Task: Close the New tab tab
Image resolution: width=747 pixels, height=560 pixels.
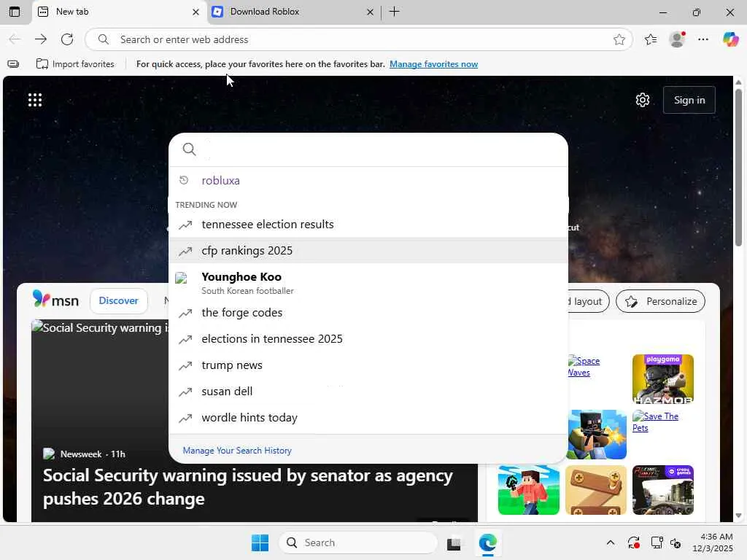Action: [196, 12]
